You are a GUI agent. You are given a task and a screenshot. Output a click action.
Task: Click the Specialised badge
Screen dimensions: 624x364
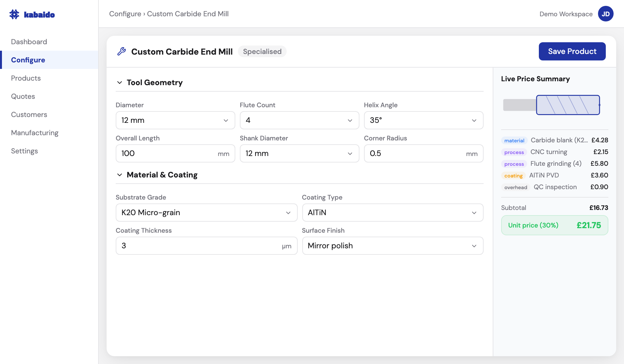(x=262, y=51)
